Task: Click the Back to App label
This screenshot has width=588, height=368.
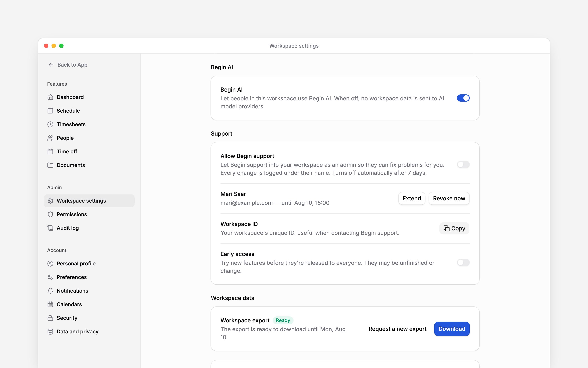Action: [x=73, y=65]
